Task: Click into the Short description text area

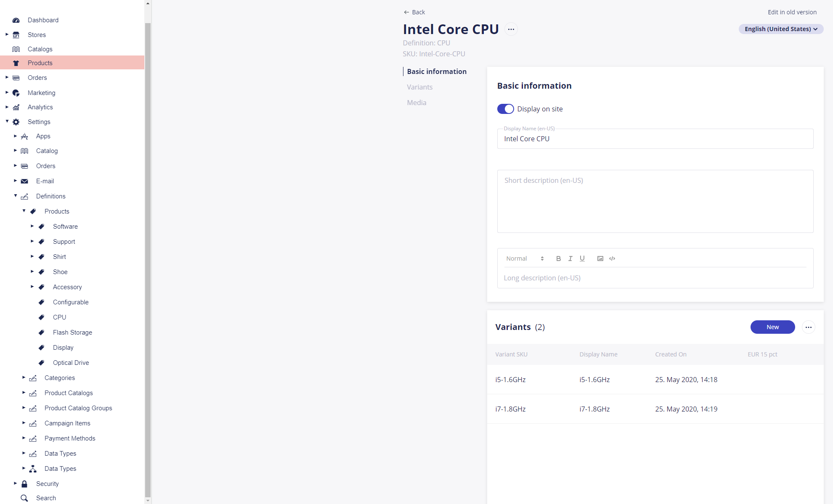Action: click(655, 201)
